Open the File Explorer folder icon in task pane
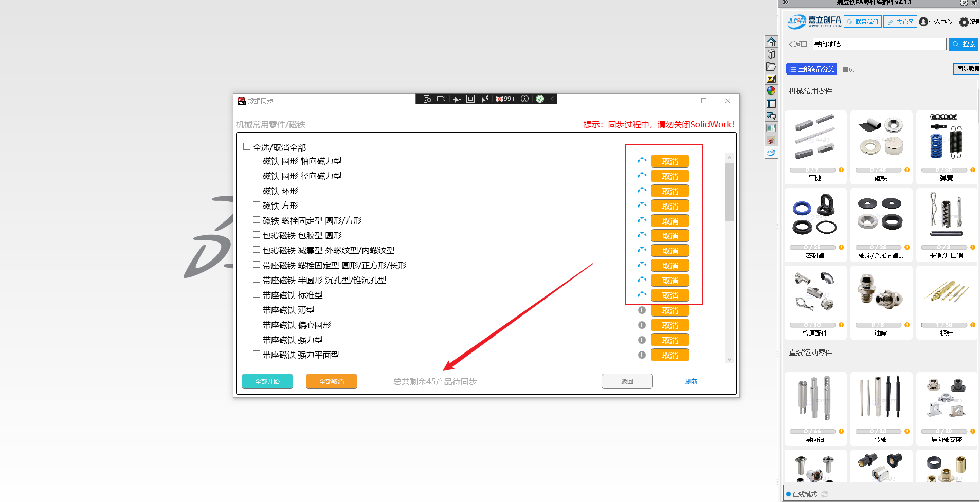The width and height of the screenshot is (980, 502). click(771, 67)
